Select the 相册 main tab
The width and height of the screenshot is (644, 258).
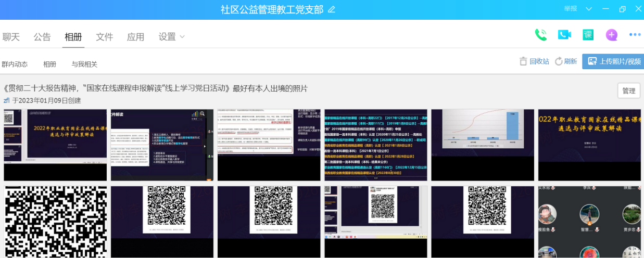tap(73, 36)
